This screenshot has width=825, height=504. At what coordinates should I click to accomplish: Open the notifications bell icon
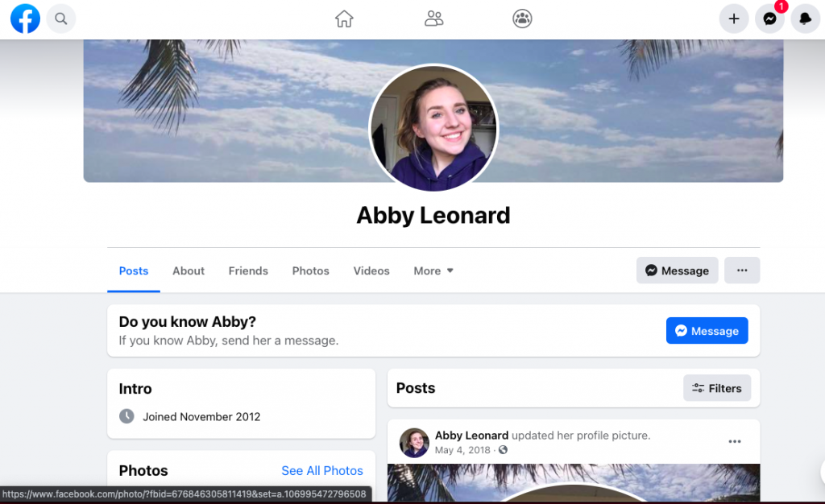click(806, 19)
